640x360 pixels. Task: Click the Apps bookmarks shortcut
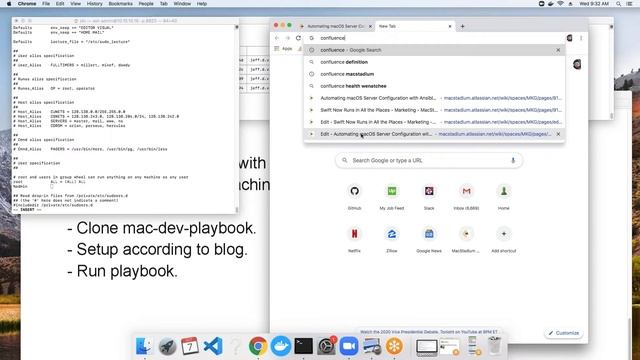tap(284, 49)
